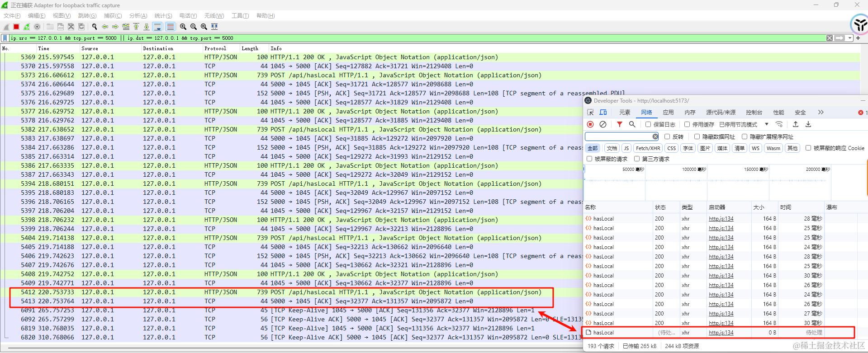The width and height of the screenshot is (868, 353).
Task: Zoom out the Wireshark packet text
Action: [193, 27]
